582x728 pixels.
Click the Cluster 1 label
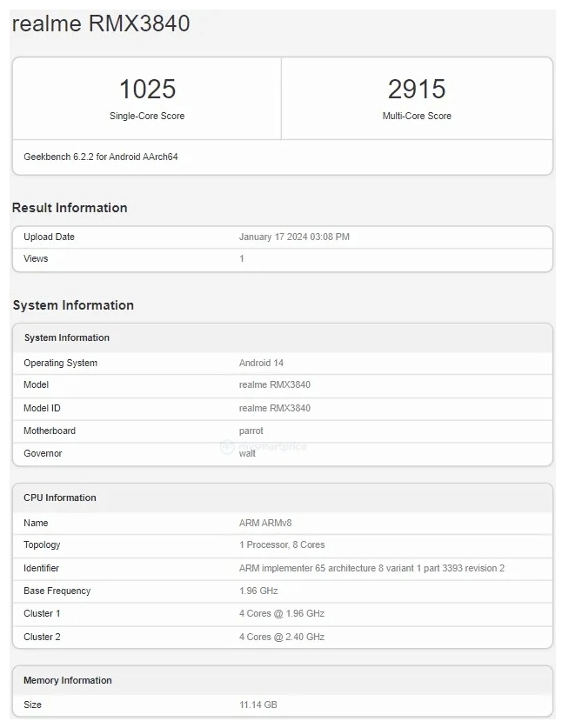click(x=42, y=613)
